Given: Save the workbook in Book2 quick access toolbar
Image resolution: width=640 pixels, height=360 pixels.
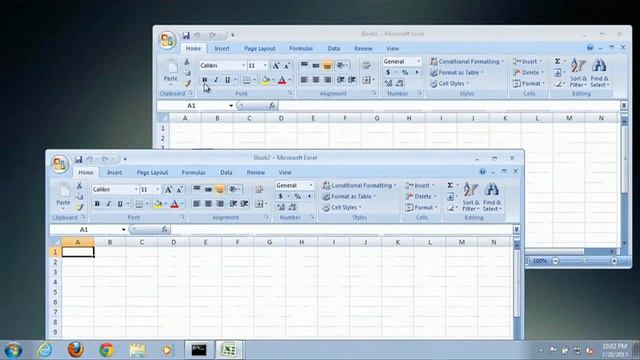Looking at the screenshot, I should pyautogui.click(x=78, y=159).
